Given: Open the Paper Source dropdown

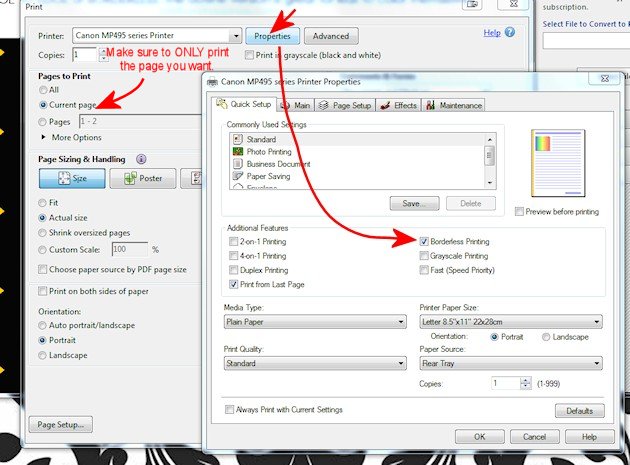Looking at the screenshot, I should [511, 363].
